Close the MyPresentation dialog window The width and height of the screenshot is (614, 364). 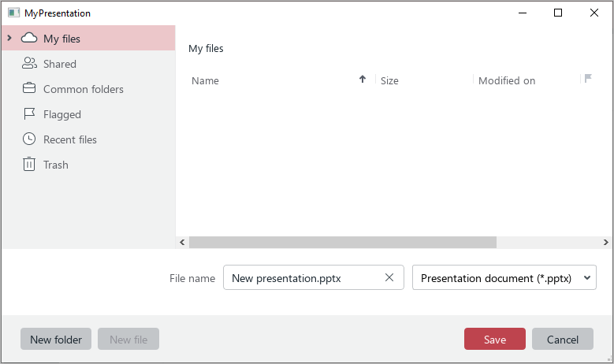pos(594,13)
